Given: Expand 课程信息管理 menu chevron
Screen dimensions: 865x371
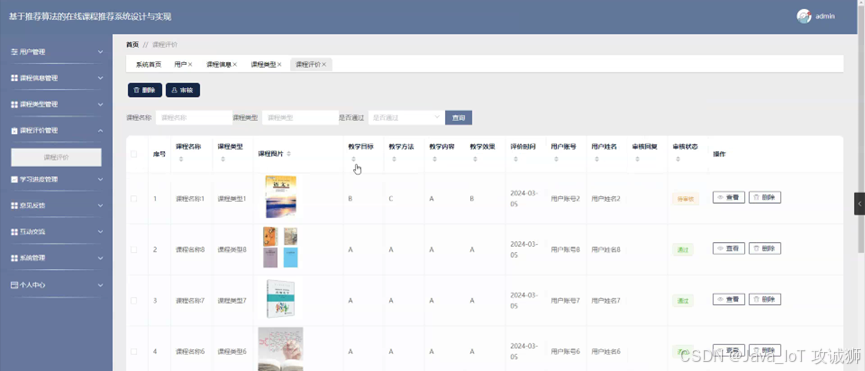Looking at the screenshot, I should (100, 78).
